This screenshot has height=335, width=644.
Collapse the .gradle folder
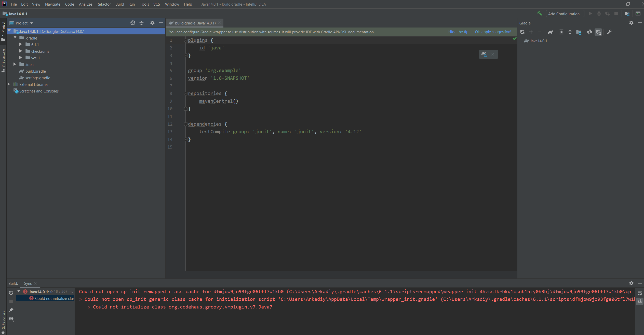point(15,38)
